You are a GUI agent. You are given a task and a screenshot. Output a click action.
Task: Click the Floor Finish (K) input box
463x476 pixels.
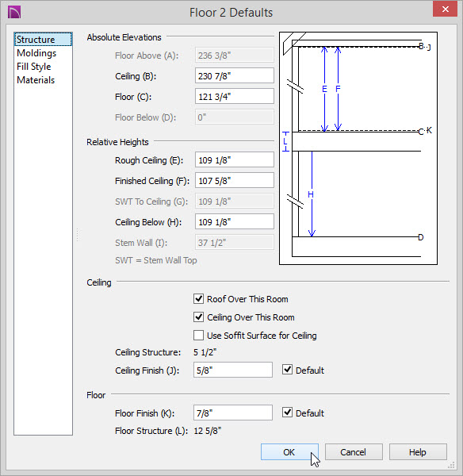(x=233, y=413)
